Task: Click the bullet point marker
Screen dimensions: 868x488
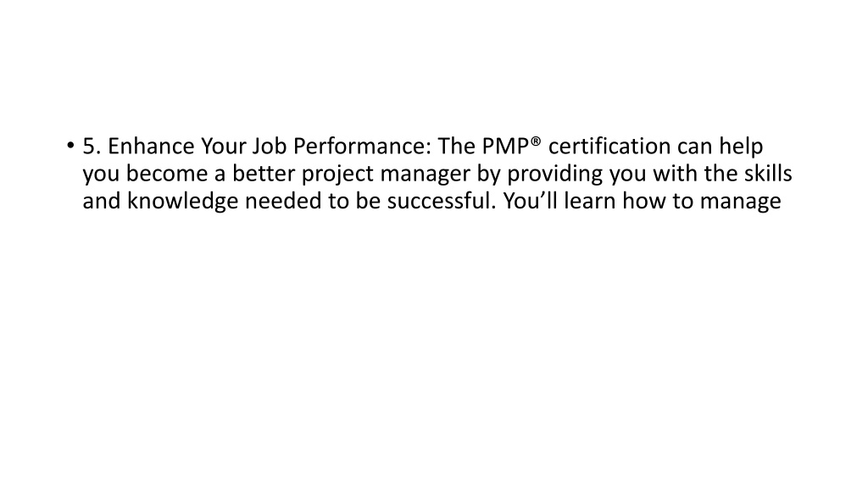Action: [x=70, y=146]
